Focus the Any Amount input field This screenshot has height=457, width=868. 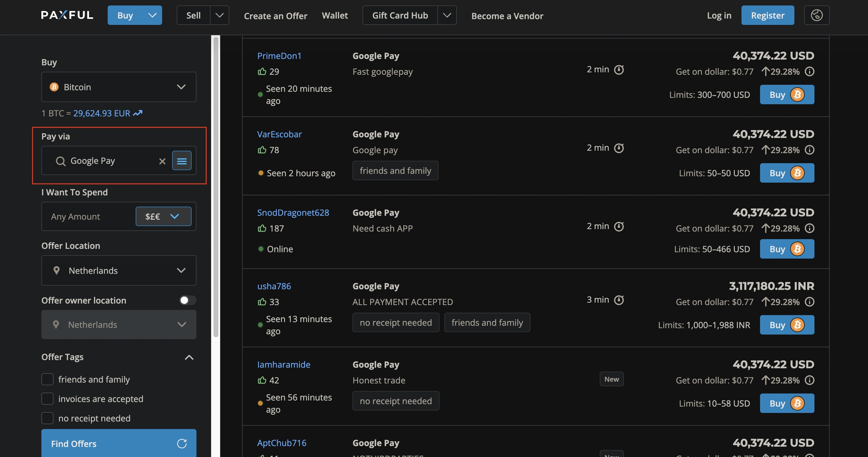[89, 216]
